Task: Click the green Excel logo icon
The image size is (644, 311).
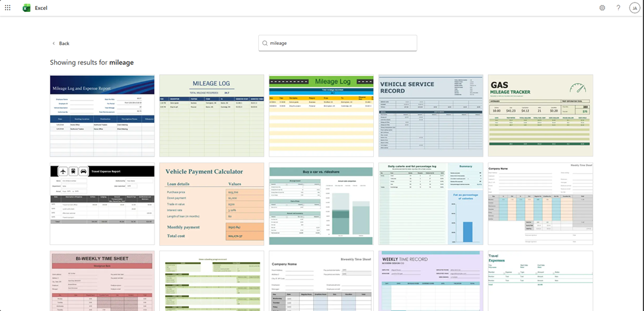Action: coord(26,8)
